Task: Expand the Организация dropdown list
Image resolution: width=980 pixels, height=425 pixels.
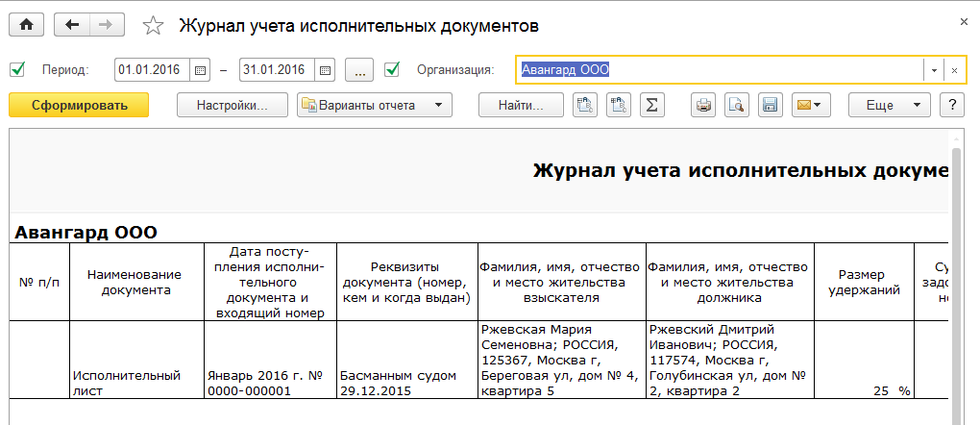Action: 934,70
